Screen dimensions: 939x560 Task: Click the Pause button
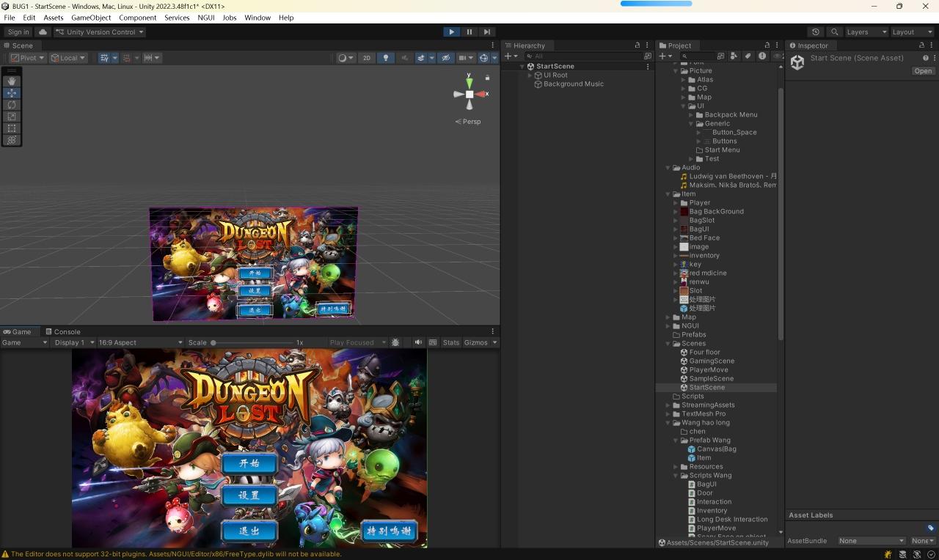point(469,32)
